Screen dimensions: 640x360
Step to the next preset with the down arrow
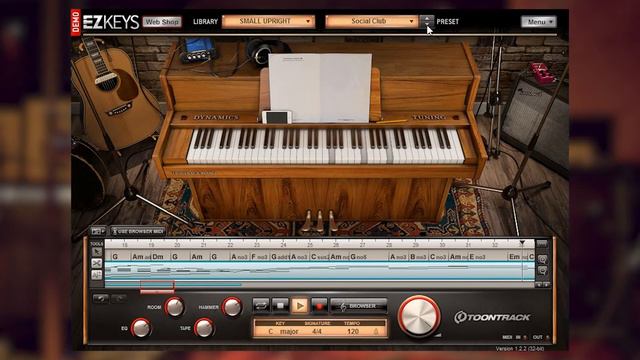tap(427, 24)
